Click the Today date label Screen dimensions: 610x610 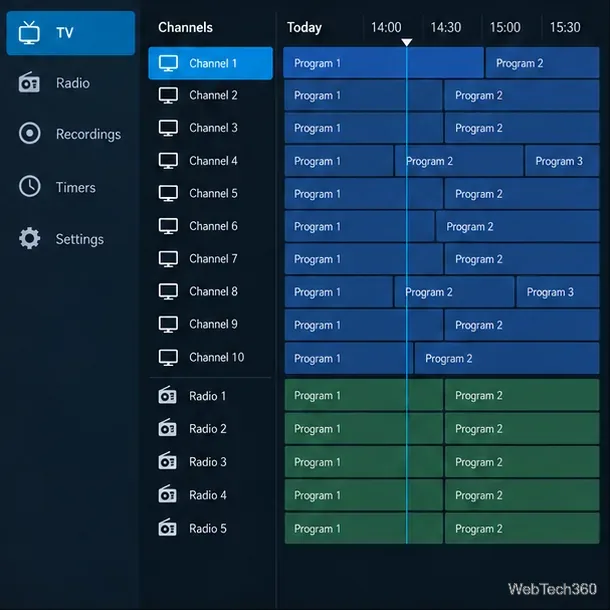[304, 27]
